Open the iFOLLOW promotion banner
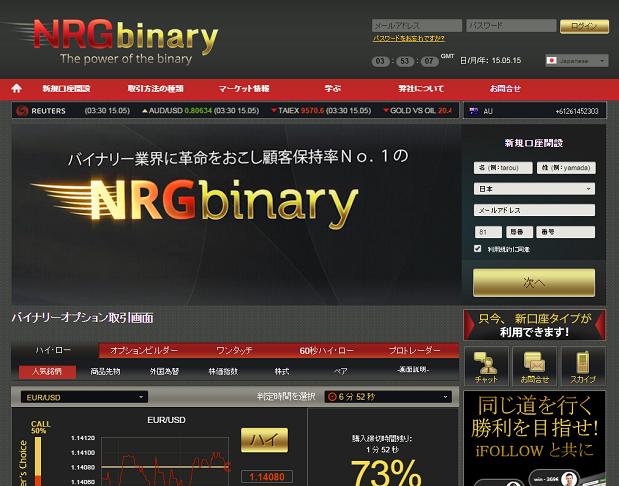 535,438
